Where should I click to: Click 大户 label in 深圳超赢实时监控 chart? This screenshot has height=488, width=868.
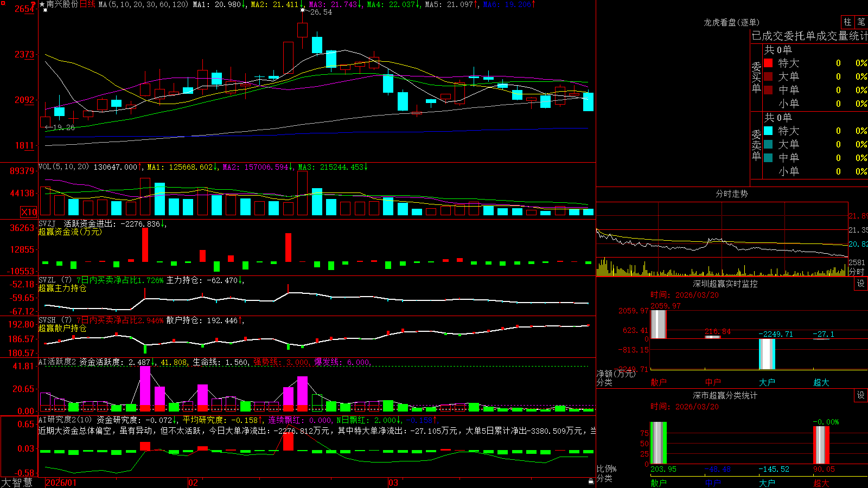point(767,382)
